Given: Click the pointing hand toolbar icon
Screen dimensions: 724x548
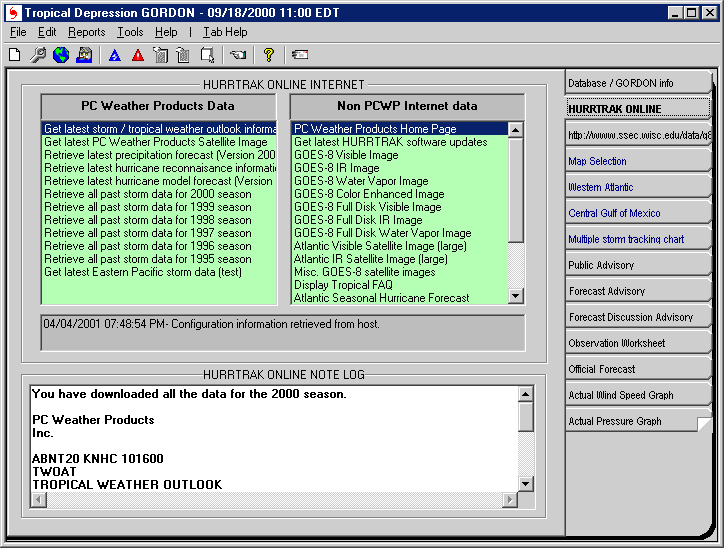Looking at the screenshot, I should click(x=238, y=55).
